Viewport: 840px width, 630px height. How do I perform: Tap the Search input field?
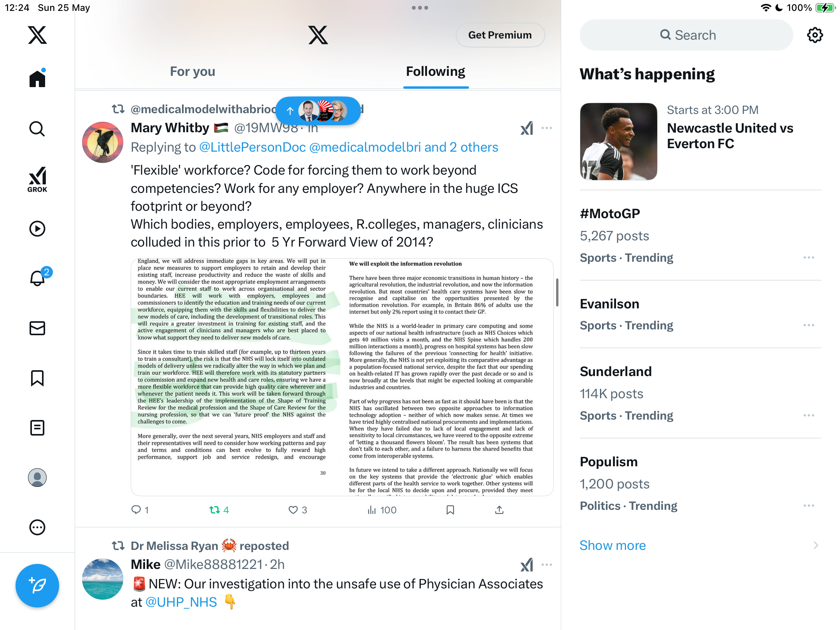686,35
